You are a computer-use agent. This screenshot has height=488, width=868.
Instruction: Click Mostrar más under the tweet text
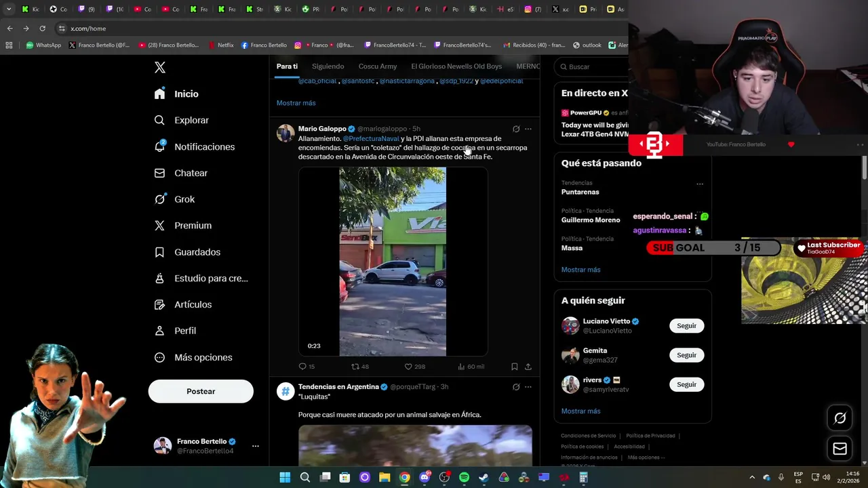tap(296, 103)
